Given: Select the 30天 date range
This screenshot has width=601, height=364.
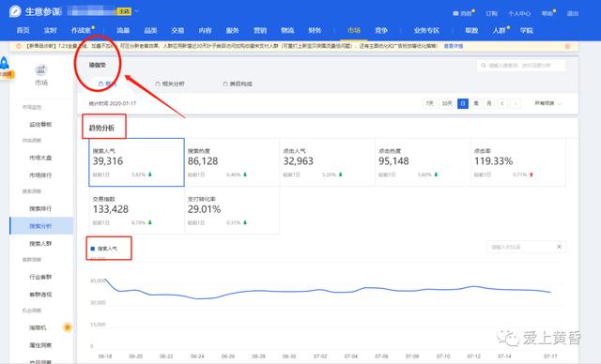Looking at the screenshot, I should point(447,103).
